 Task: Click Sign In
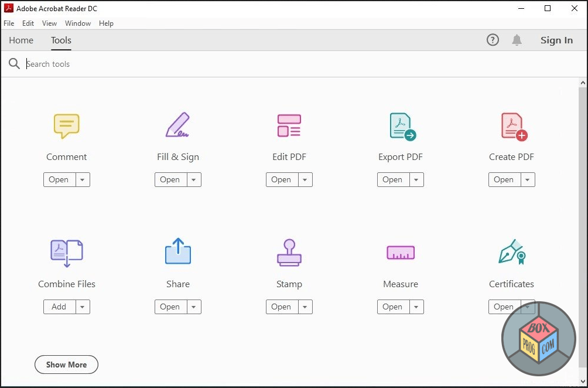556,40
